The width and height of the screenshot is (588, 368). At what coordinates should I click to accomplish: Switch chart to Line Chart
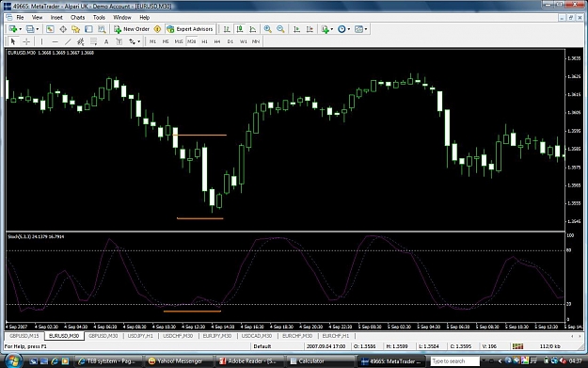click(x=253, y=29)
